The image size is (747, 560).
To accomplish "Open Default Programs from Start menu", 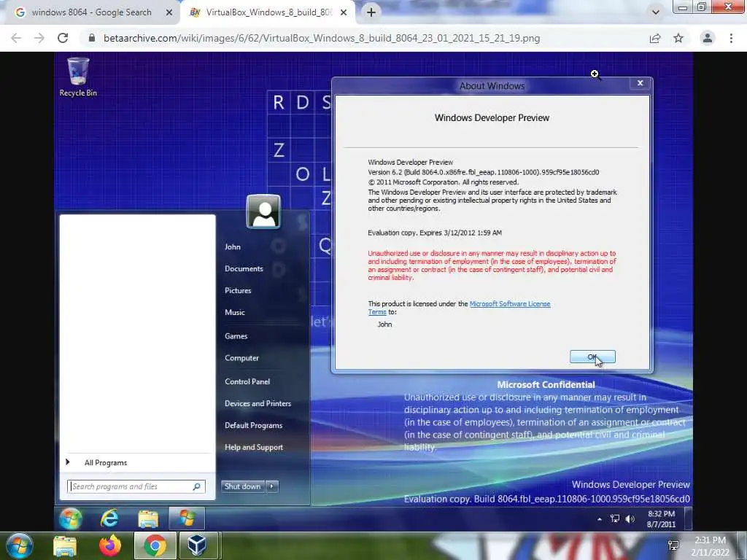I will [253, 425].
